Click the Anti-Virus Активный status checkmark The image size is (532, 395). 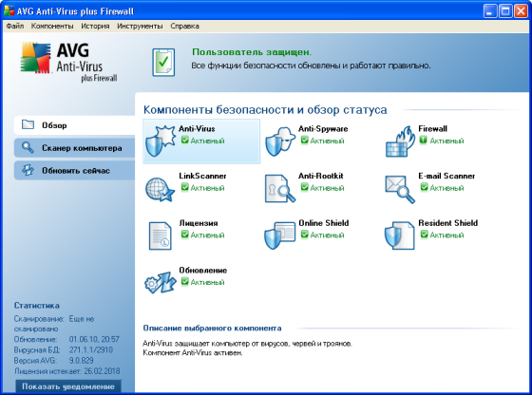click(184, 140)
